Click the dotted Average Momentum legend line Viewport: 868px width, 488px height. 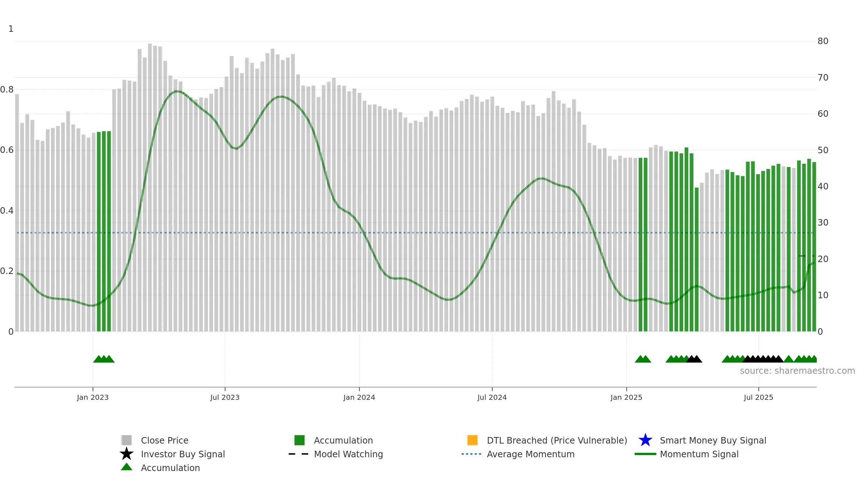(471, 454)
